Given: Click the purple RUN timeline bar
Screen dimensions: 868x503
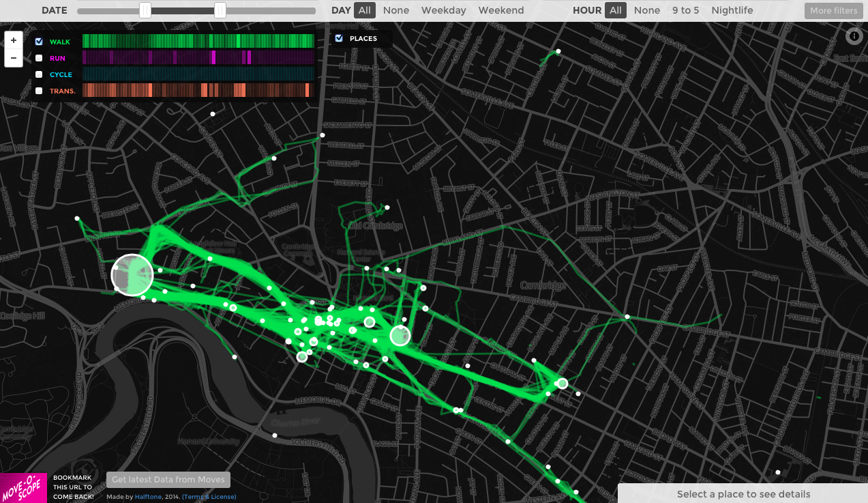Looking at the screenshot, I should (x=198, y=57).
